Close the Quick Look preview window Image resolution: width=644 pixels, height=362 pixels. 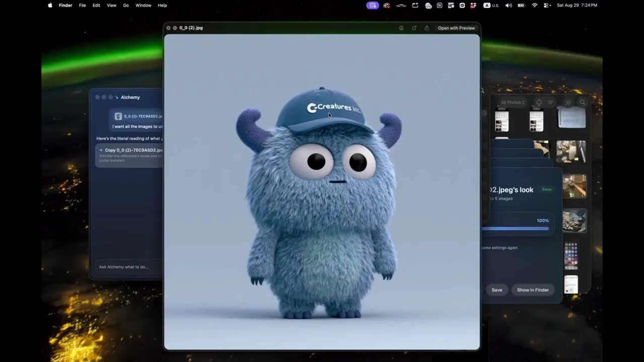[x=168, y=28]
